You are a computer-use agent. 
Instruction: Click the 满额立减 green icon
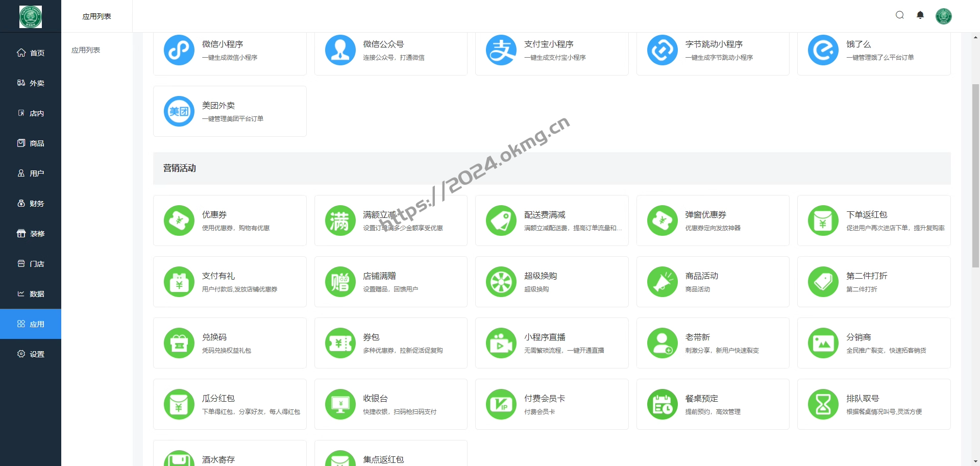(340, 220)
